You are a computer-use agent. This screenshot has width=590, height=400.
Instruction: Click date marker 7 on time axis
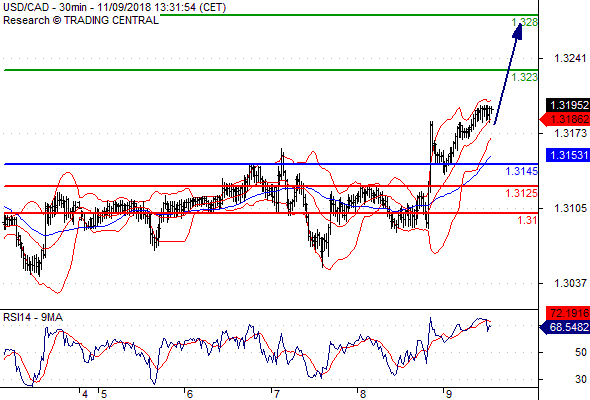(277, 394)
